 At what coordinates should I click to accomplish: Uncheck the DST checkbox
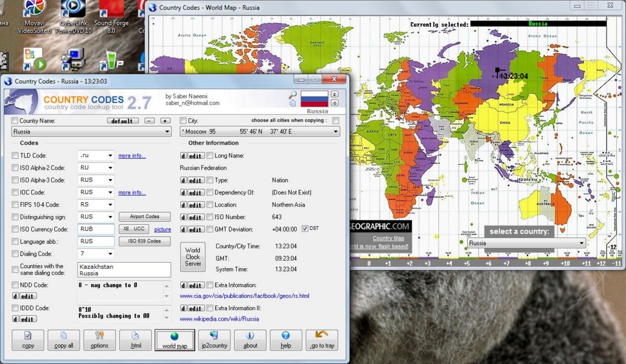(x=305, y=229)
